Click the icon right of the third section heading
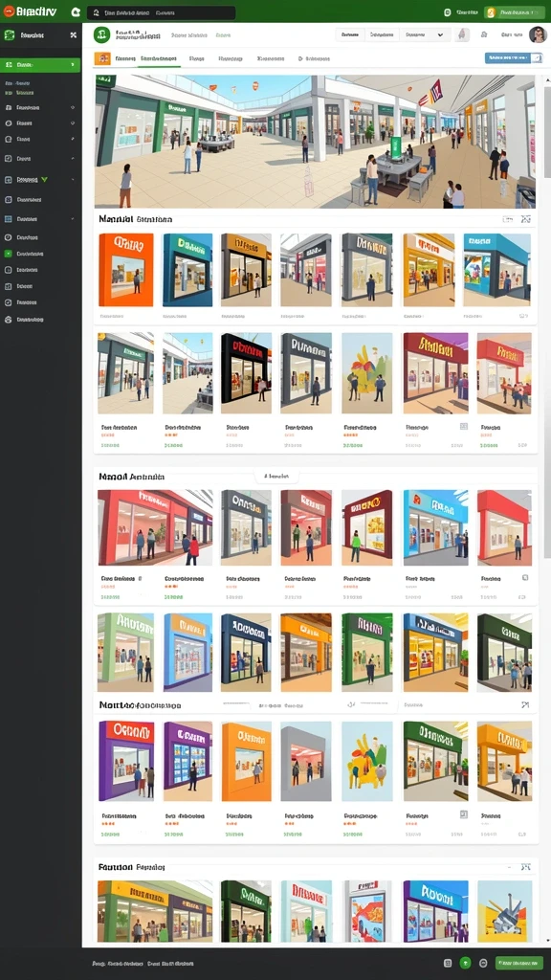 (525, 705)
